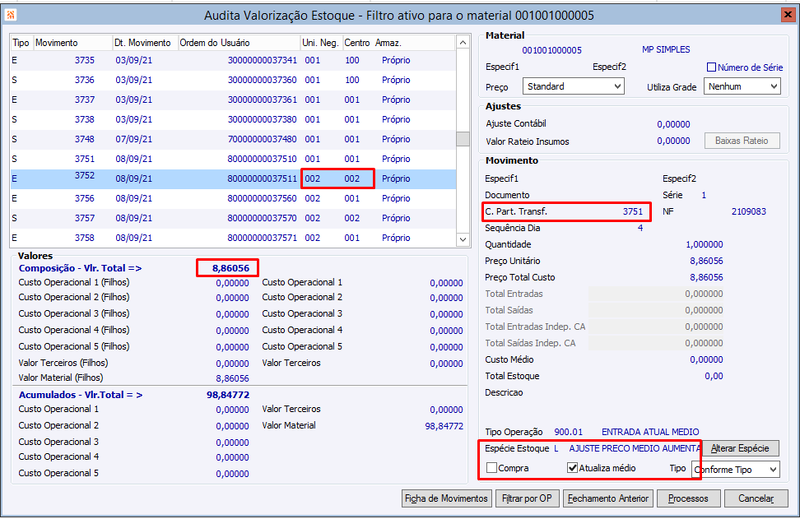Click the movements list scroll-up arrow
Image resolution: width=800 pixels, height=519 pixels.
(x=463, y=43)
